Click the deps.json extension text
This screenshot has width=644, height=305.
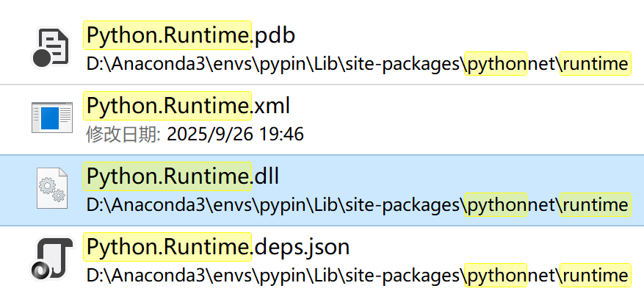pos(300,248)
